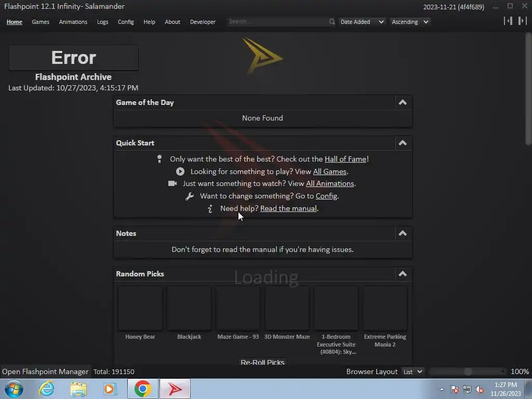Viewport: 532px width, 399px height.
Task: Click Action Center flag tray icon
Action: pyautogui.click(x=455, y=389)
